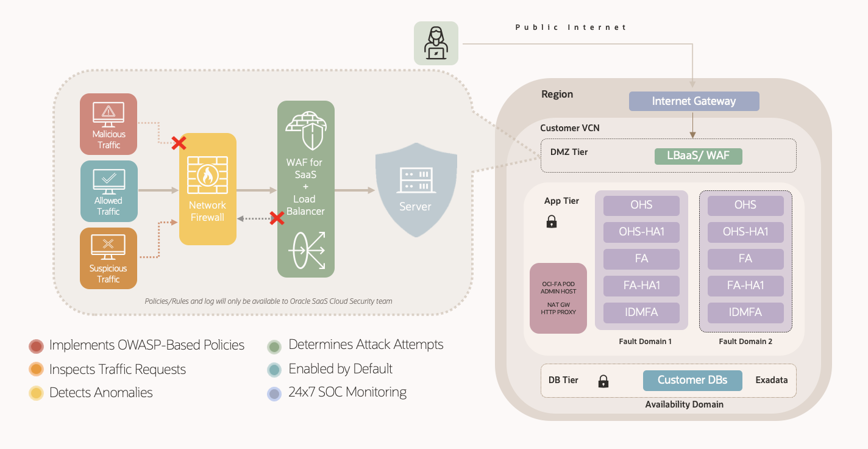The image size is (868, 449).
Task: Select the Public Internet user icon
Action: point(436,43)
